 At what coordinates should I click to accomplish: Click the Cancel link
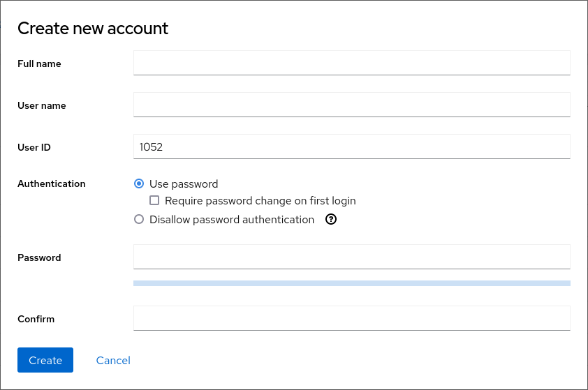(113, 360)
